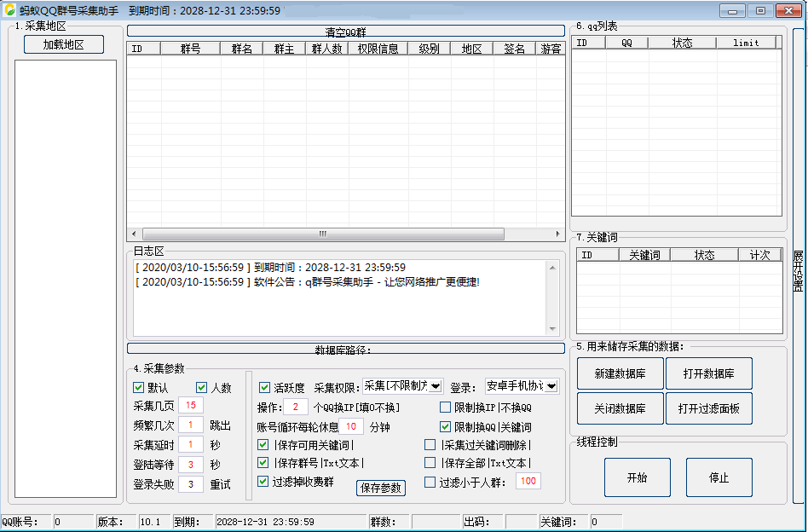Click the 群人数 column header
This screenshot has height=532, width=808.
tap(326, 49)
